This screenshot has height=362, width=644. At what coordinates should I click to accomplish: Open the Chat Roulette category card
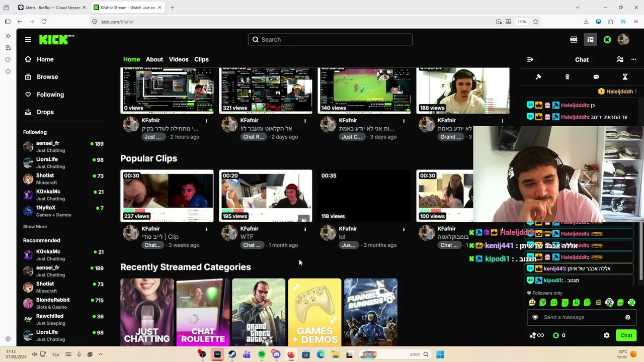point(203,312)
